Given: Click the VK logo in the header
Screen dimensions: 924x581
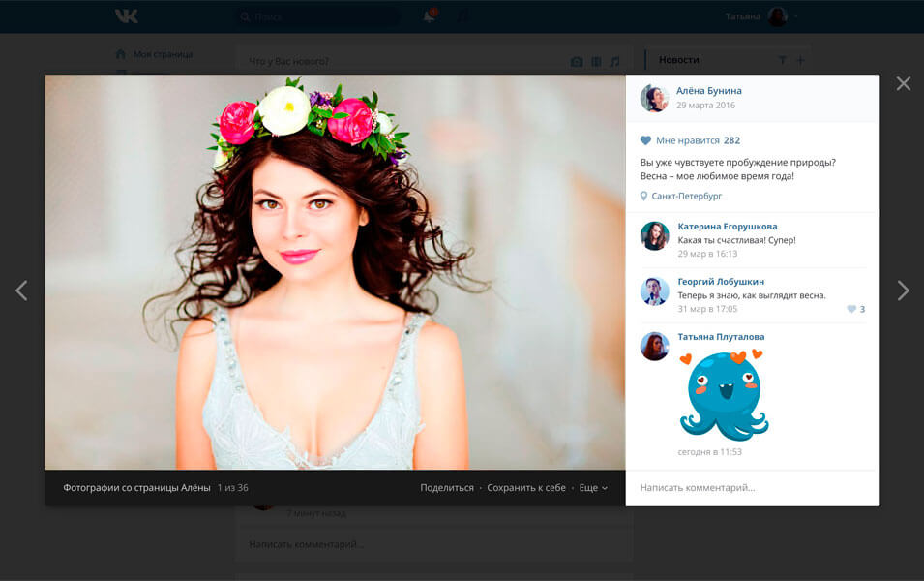Looking at the screenshot, I should tap(126, 16).
